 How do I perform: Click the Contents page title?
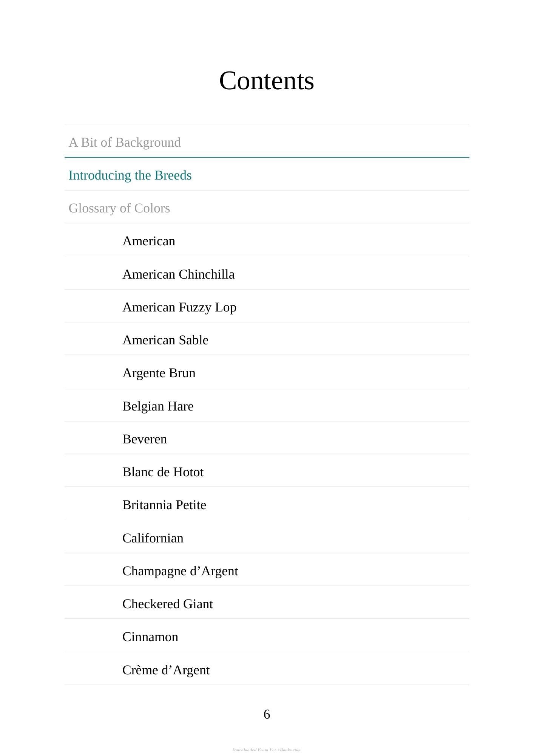point(267,81)
